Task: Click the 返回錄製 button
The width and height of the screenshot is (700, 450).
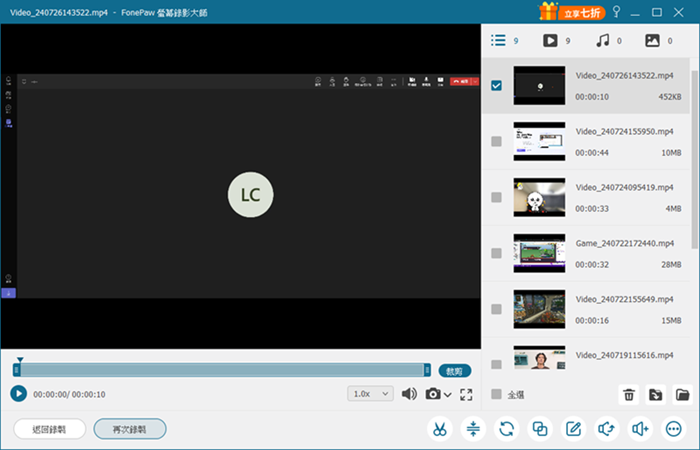Action: (50, 429)
